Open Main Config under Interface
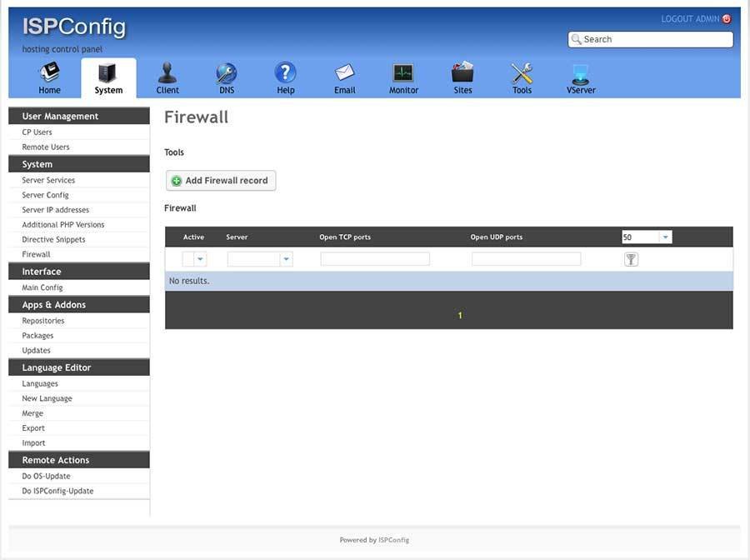750x560 pixels. 42,287
